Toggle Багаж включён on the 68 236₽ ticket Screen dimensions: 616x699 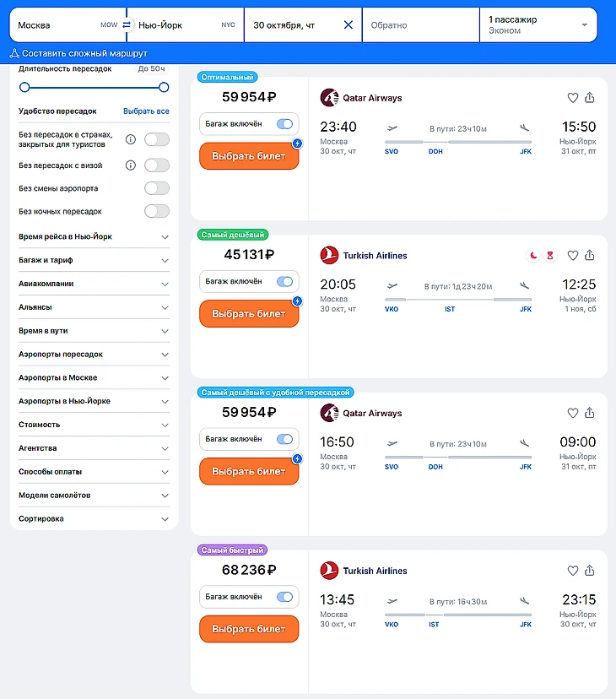[x=285, y=597]
